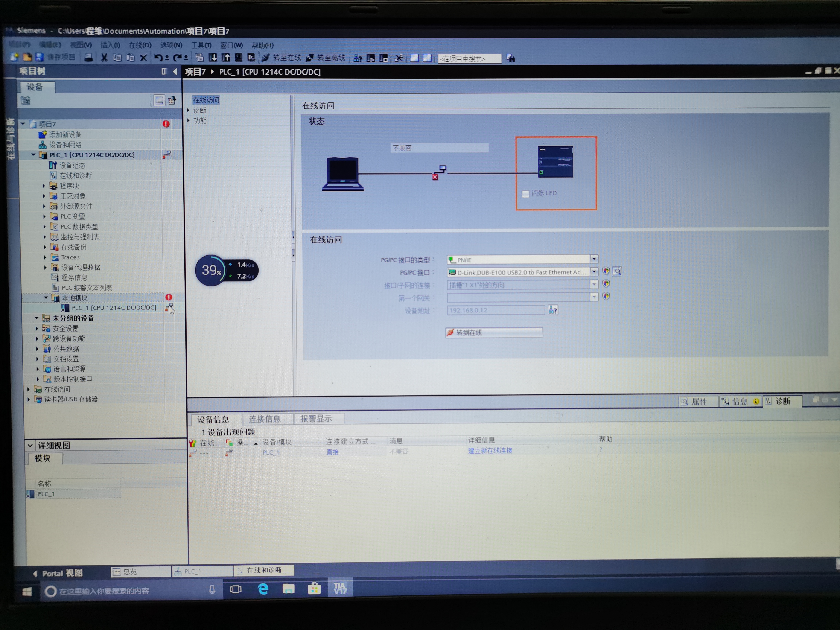
Task: Click the search binoculars icon beside search box
Action: 511,58
